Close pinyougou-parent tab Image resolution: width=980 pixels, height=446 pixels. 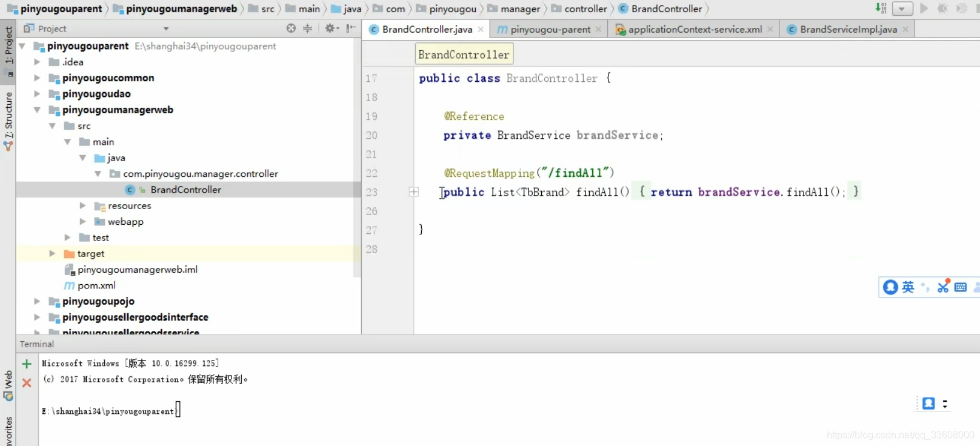tap(598, 29)
